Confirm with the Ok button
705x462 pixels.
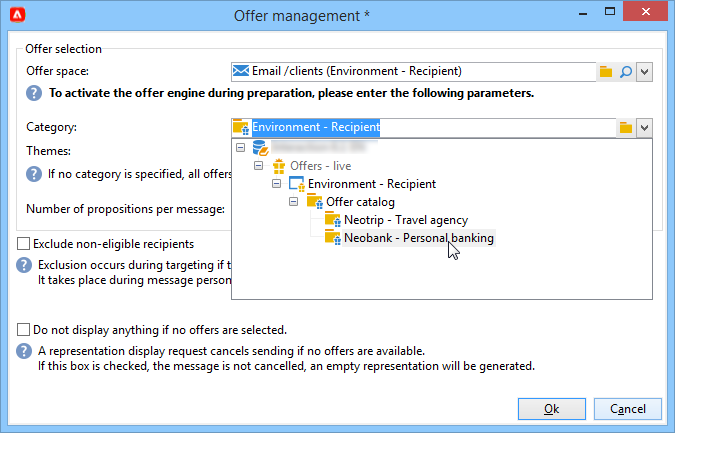pyautogui.click(x=552, y=409)
